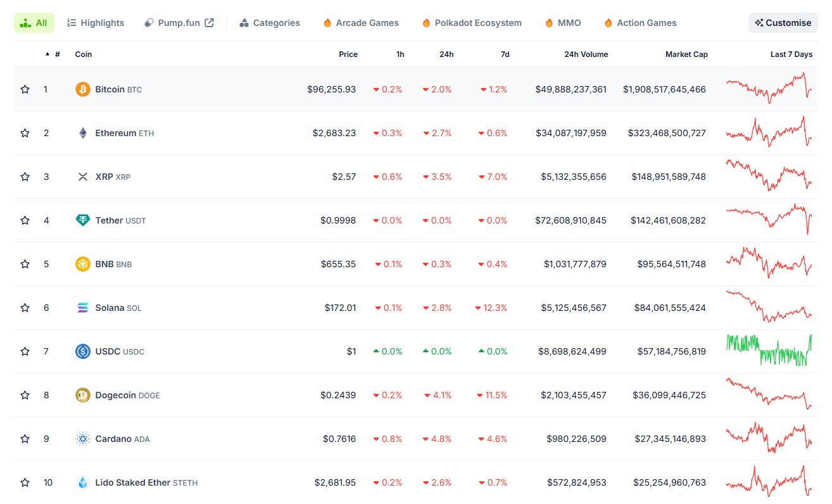Sort table by Coin column

pyautogui.click(x=84, y=54)
